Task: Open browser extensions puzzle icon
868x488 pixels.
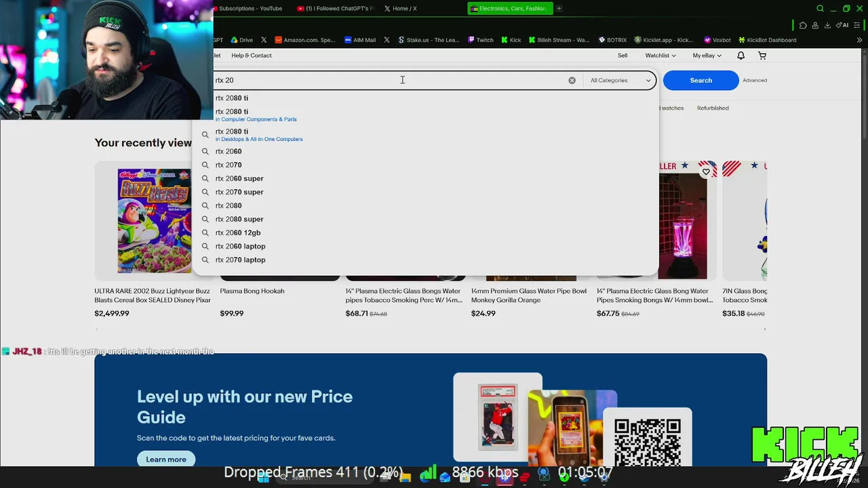Action: 803,25
